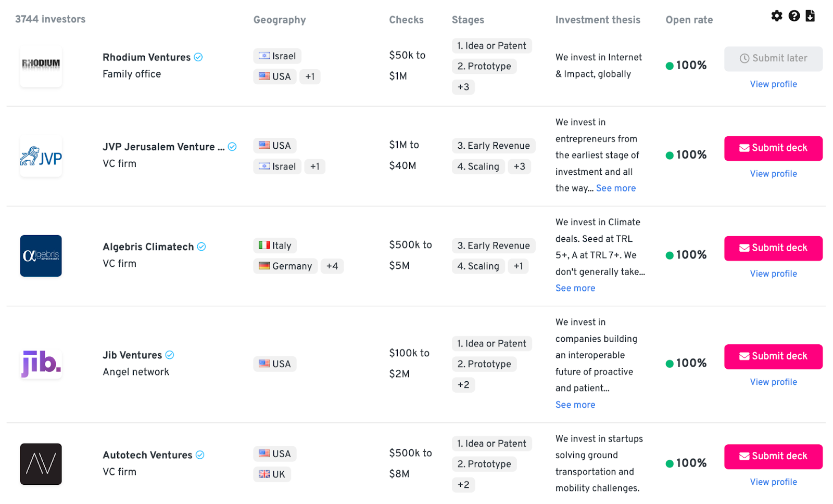The width and height of the screenshot is (833, 504).
Task: Expand See more on JVP investment thesis
Action: tap(615, 188)
